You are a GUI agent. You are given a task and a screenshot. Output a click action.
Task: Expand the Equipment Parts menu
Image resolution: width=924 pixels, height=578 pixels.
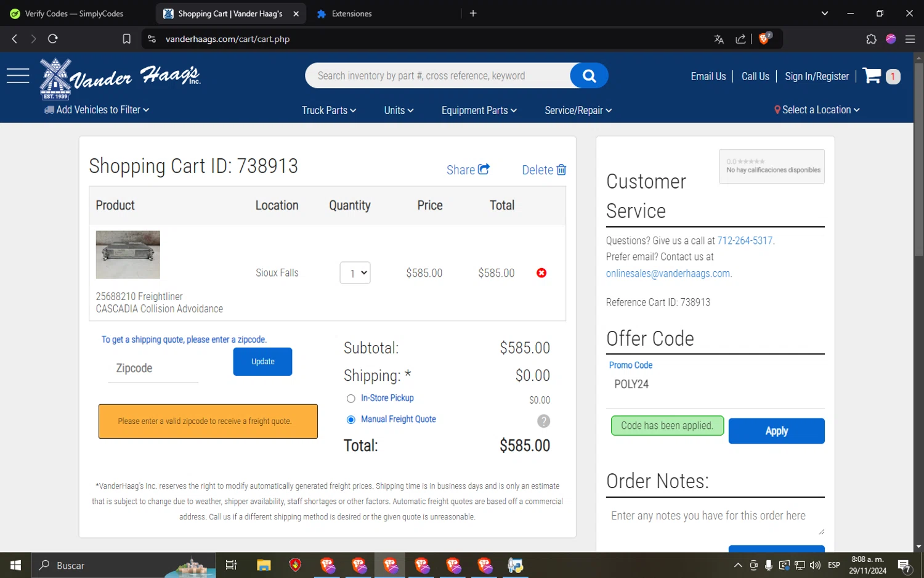pos(479,110)
